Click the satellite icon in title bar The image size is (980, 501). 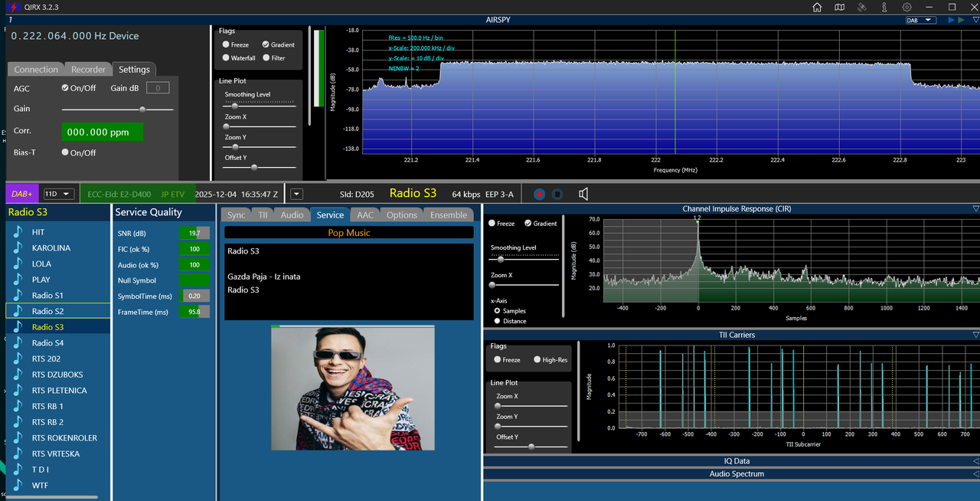[861, 7]
